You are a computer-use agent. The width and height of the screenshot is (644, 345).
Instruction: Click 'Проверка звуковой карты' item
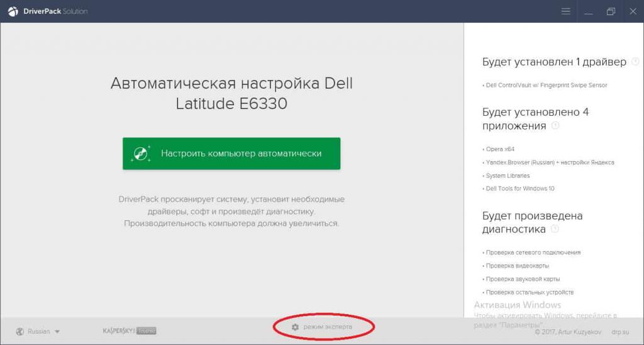click(x=521, y=279)
